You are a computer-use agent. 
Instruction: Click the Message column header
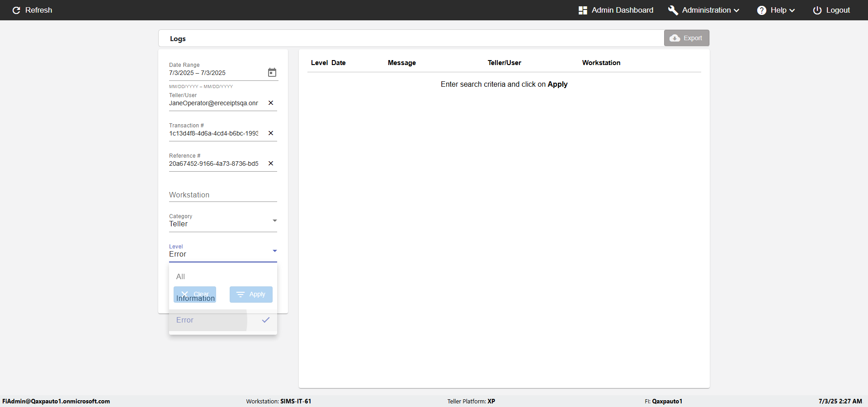coord(402,63)
